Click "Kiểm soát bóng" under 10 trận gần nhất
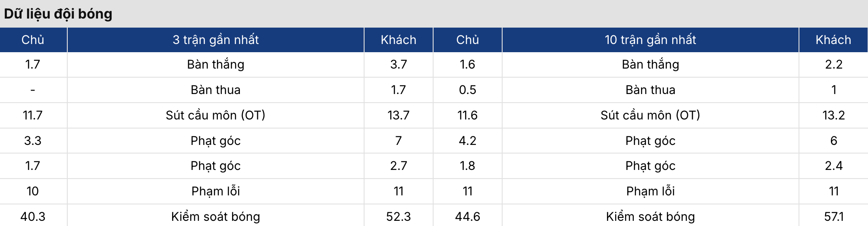This screenshot has height=226, width=868. [x=650, y=217]
